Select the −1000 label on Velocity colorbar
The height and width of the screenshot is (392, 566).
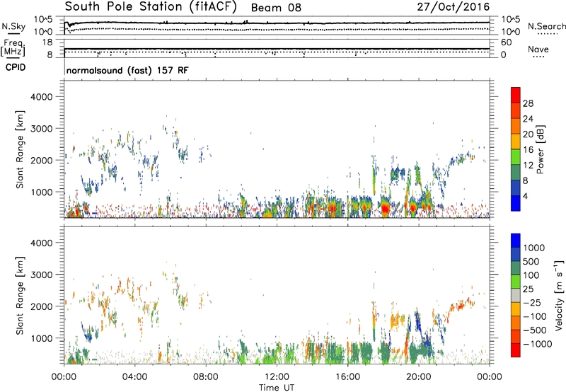pyautogui.click(x=538, y=344)
